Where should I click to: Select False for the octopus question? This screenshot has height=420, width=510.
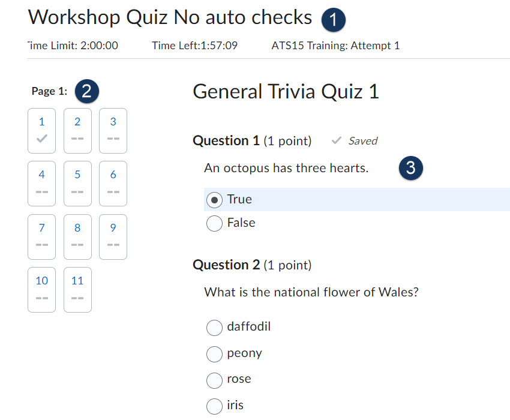point(214,223)
